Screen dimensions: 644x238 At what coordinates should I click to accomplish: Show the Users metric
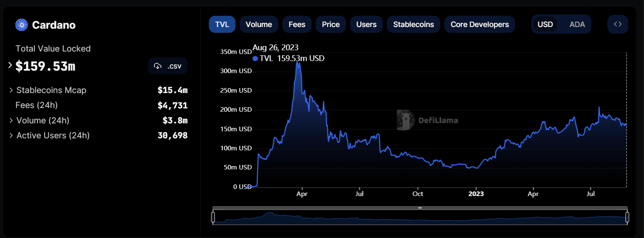pyautogui.click(x=367, y=25)
